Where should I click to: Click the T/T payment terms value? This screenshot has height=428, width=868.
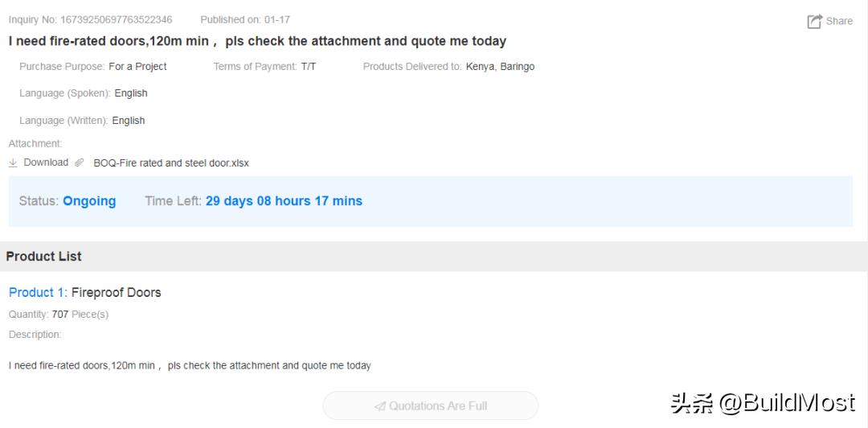pyautogui.click(x=309, y=67)
